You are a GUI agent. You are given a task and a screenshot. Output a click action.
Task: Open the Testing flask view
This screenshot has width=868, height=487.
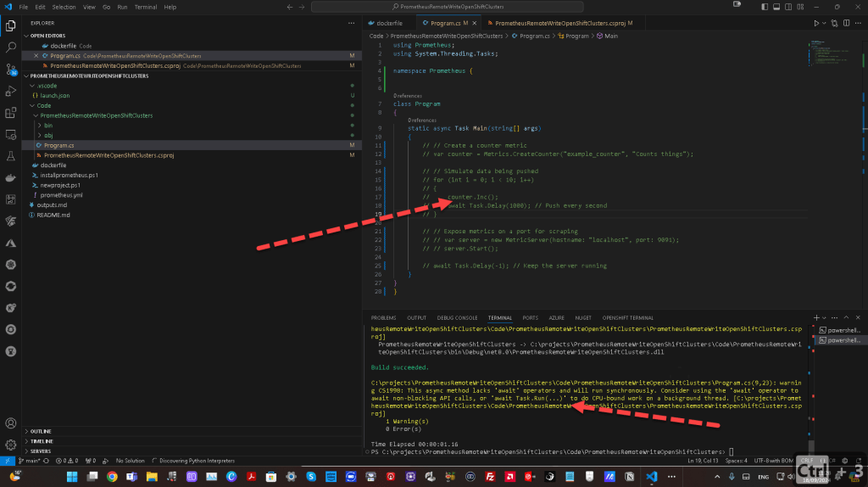10,156
